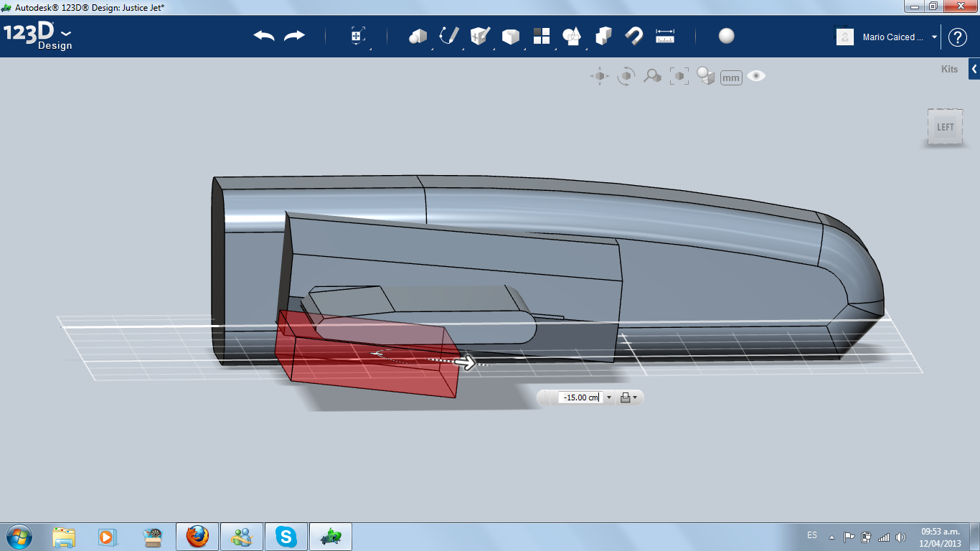Activate the Snap magnet tool

(x=634, y=36)
